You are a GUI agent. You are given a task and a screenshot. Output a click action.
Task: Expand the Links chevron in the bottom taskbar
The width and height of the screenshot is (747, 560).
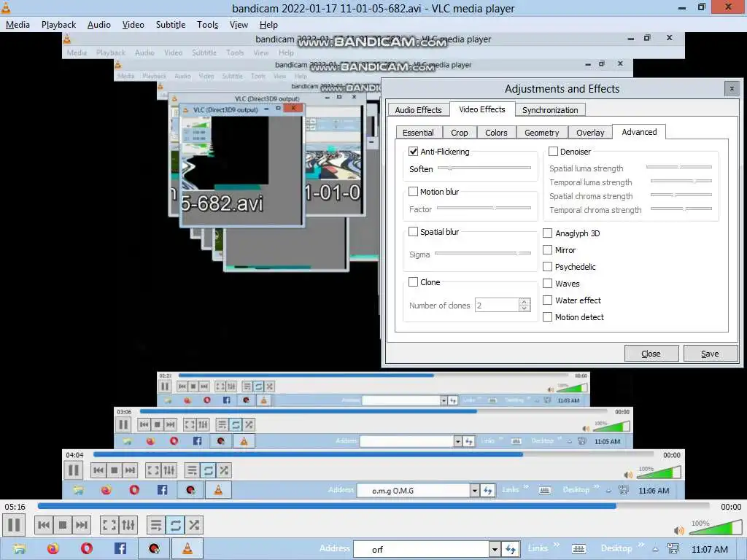tap(556, 545)
